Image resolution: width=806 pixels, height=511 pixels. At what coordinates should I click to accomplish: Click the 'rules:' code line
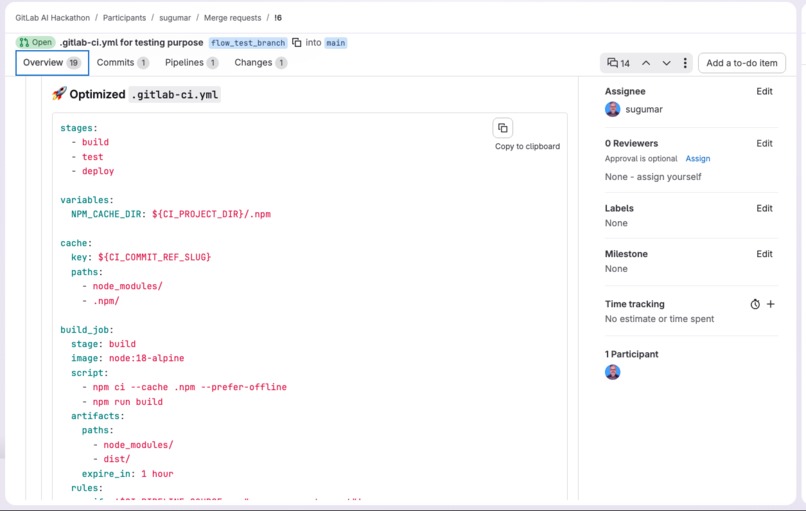[87, 488]
